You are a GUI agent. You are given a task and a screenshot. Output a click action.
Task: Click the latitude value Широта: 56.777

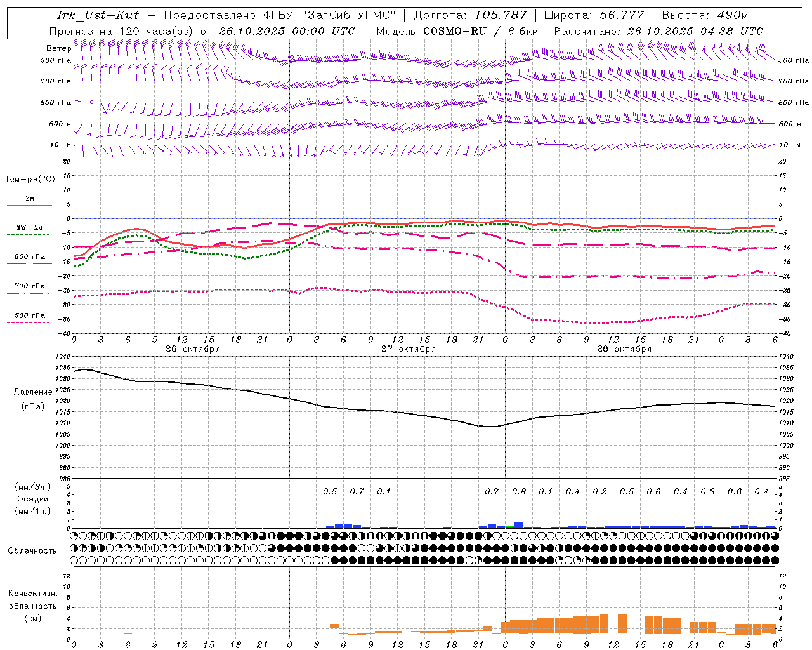pos(594,15)
